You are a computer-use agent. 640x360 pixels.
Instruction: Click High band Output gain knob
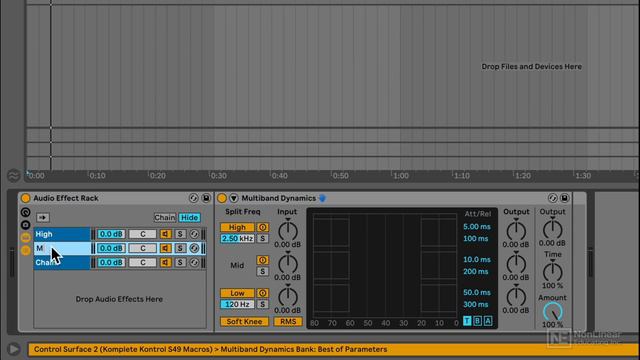click(x=516, y=231)
